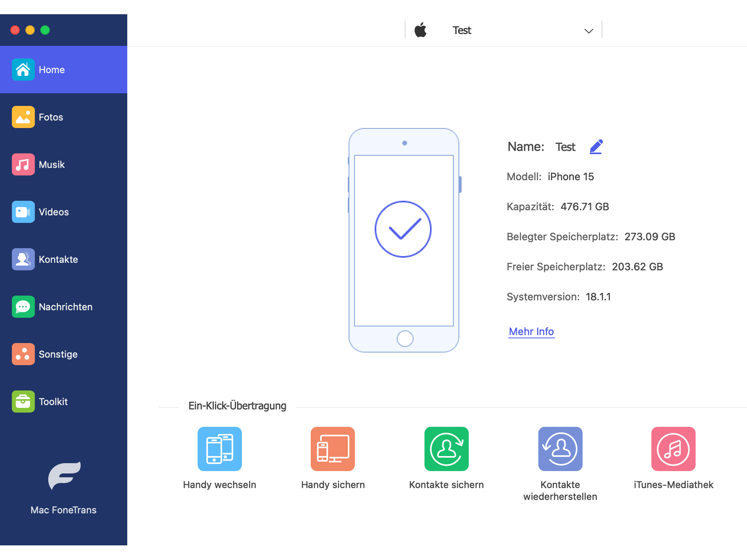Click the phone illustration home button

click(x=405, y=339)
